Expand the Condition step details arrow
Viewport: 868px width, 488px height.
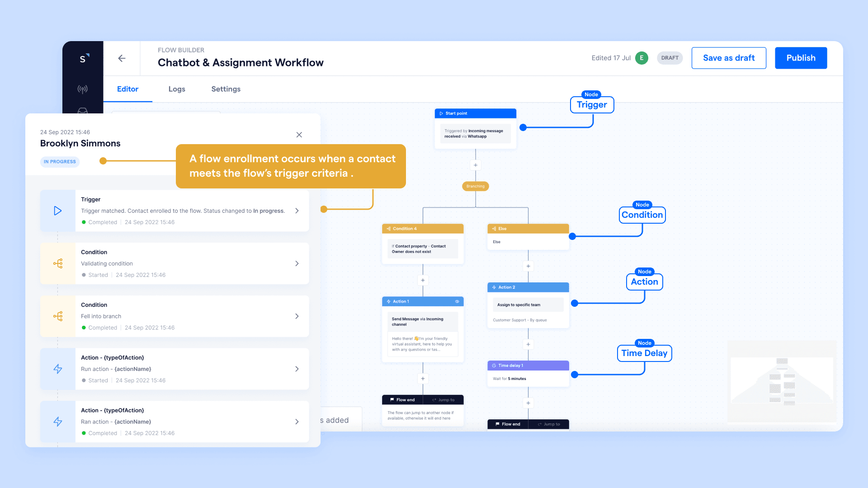[x=297, y=263]
